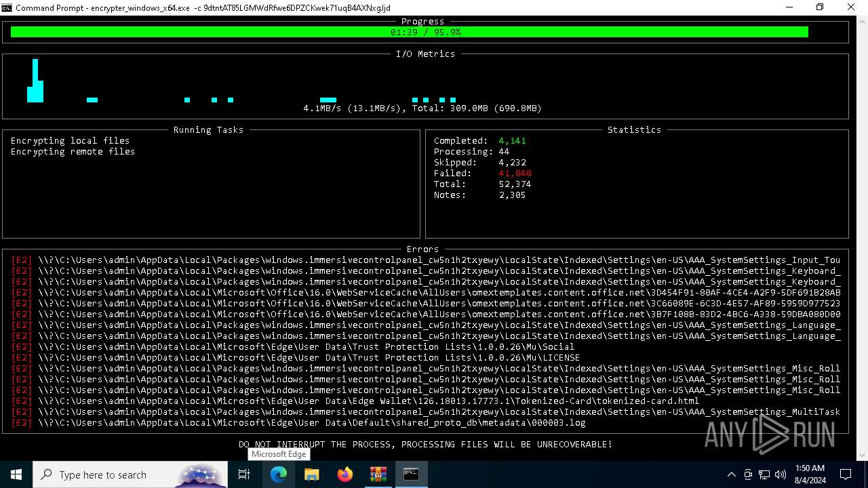Minimize the Command Prompt window
The width and height of the screenshot is (868, 488).
tap(789, 7)
